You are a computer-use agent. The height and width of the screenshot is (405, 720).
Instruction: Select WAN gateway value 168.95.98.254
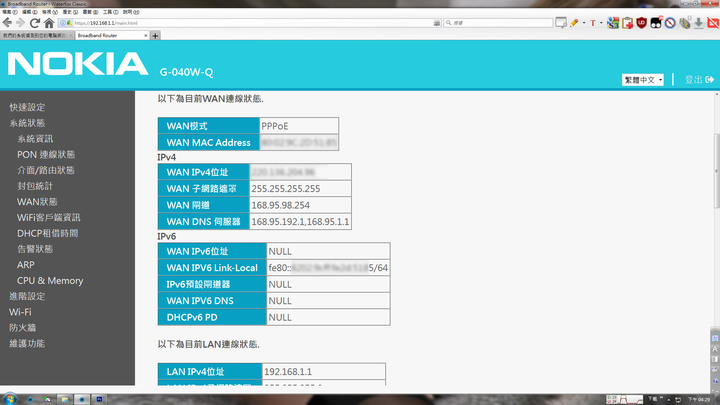click(281, 205)
